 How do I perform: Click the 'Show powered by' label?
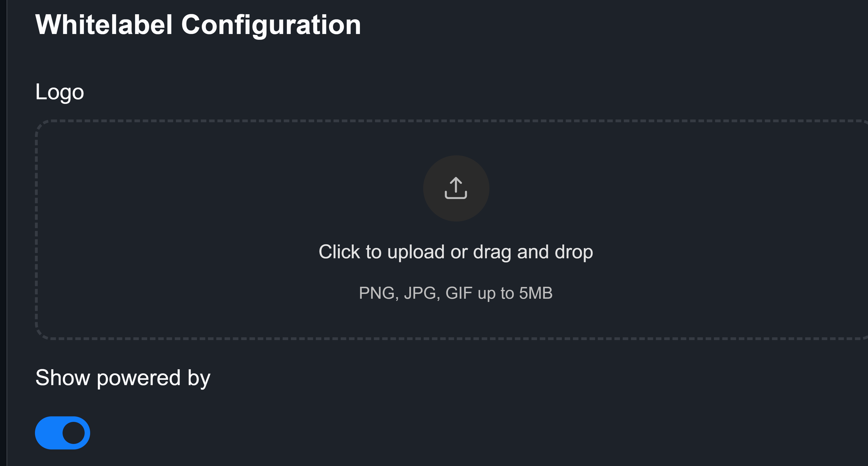(x=123, y=378)
